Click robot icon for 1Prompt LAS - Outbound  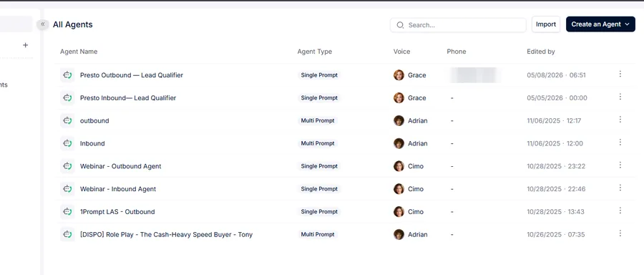pos(67,212)
